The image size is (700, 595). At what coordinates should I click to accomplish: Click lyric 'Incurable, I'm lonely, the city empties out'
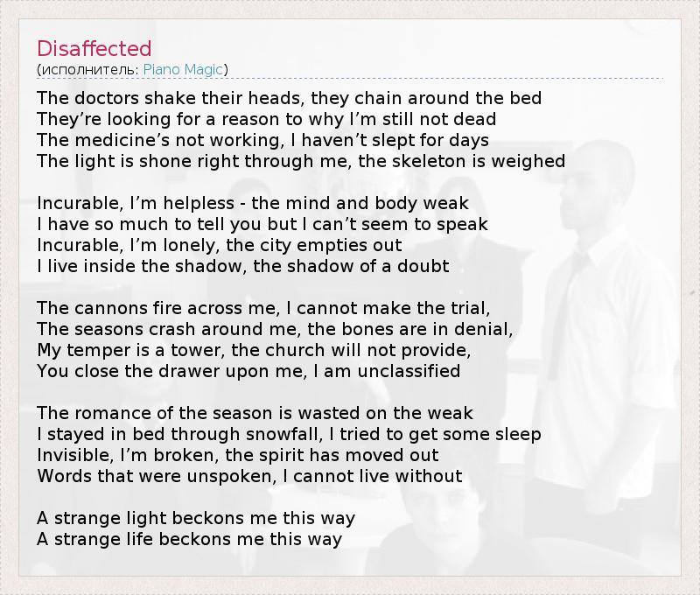220,245
